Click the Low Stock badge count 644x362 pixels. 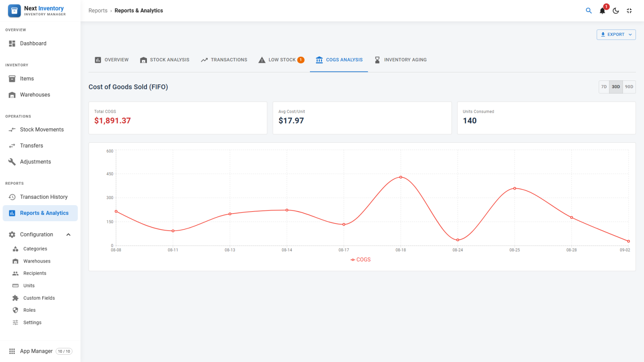point(301,60)
